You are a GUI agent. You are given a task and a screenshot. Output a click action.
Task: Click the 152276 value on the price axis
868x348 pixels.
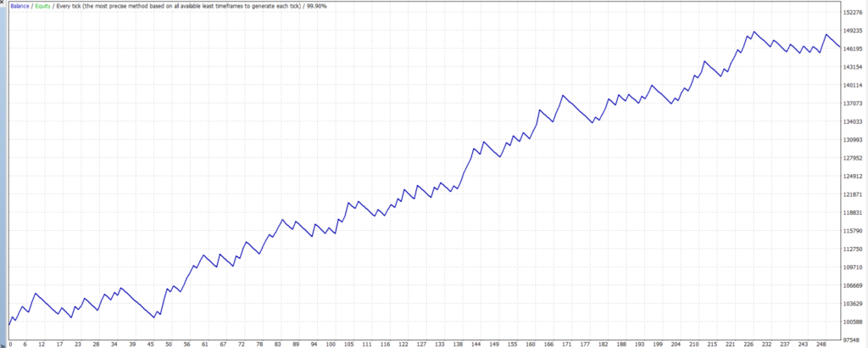(854, 12)
